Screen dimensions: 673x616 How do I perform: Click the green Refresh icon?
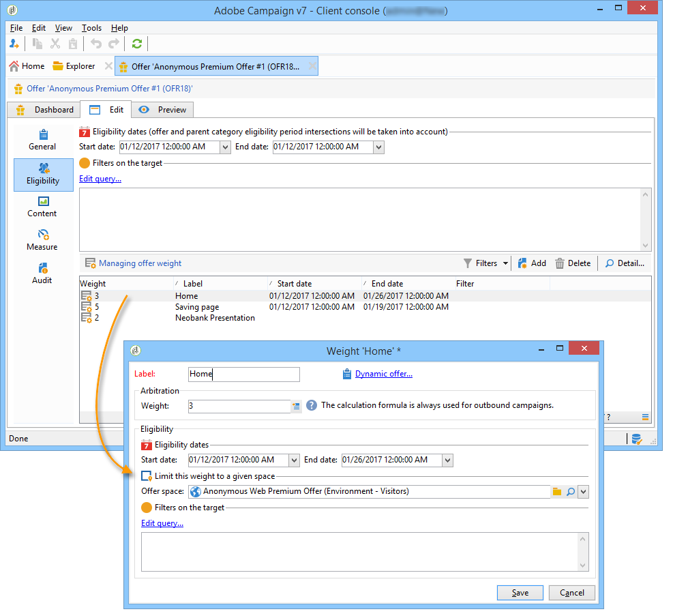(x=137, y=44)
